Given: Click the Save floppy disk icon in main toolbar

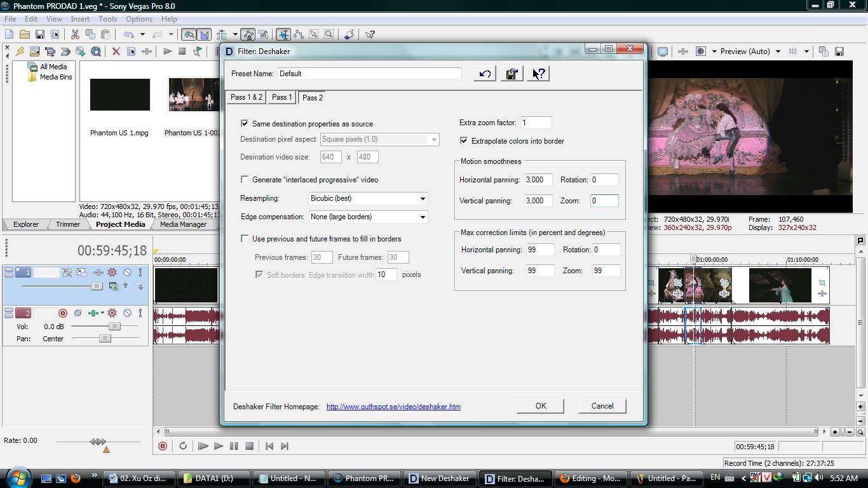Looking at the screenshot, I should point(40,34).
